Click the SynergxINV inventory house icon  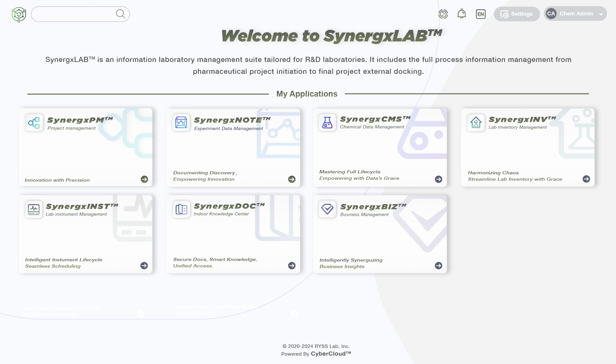[476, 123]
